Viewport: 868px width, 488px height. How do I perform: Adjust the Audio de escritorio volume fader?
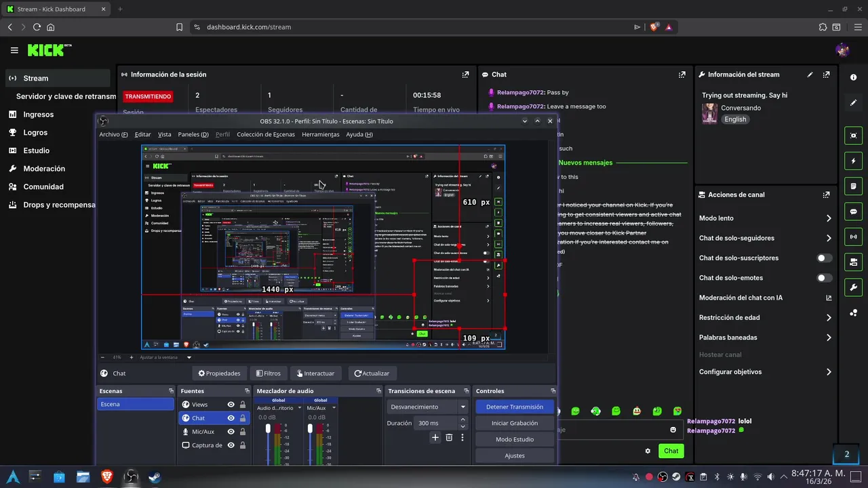(x=268, y=429)
